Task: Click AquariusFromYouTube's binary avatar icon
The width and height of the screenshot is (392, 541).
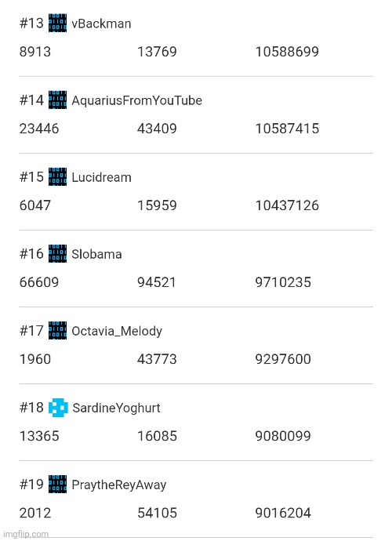Action: click(58, 100)
